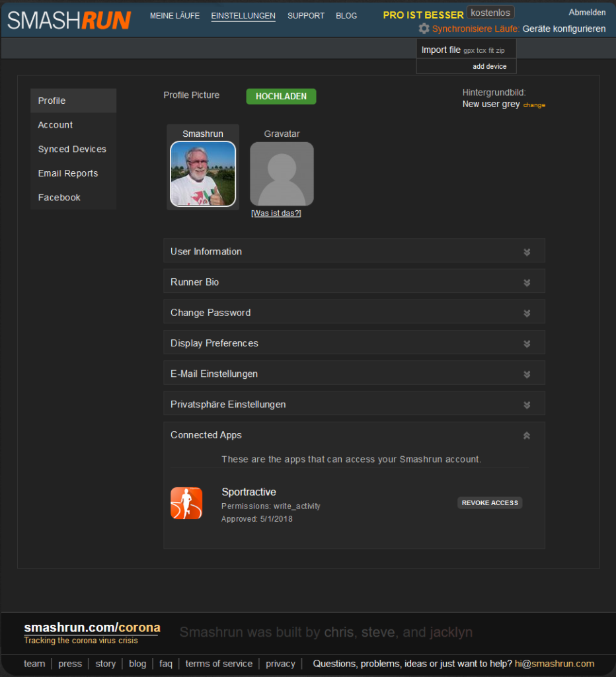This screenshot has height=677, width=616.
Task: Expand the Runner Bio section
Action: click(x=527, y=282)
